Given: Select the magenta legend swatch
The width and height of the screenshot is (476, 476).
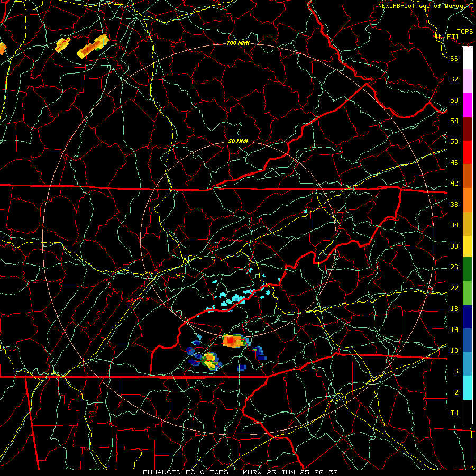Looking at the screenshot, I should 467,105.
